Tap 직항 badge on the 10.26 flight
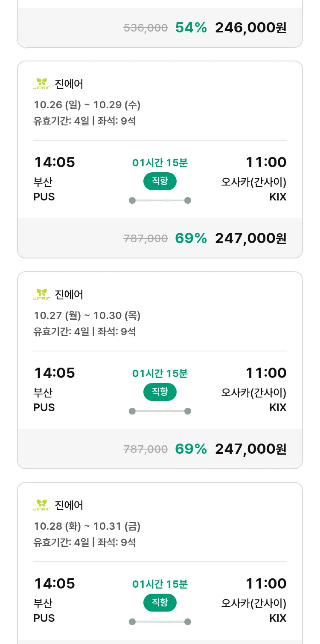Image resolution: width=320 pixels, height=644 pixels. tap(160, 181)
